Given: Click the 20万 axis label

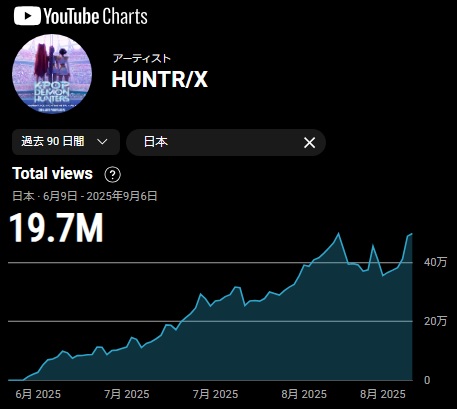Looking at the screenshot, I should 435,321.
